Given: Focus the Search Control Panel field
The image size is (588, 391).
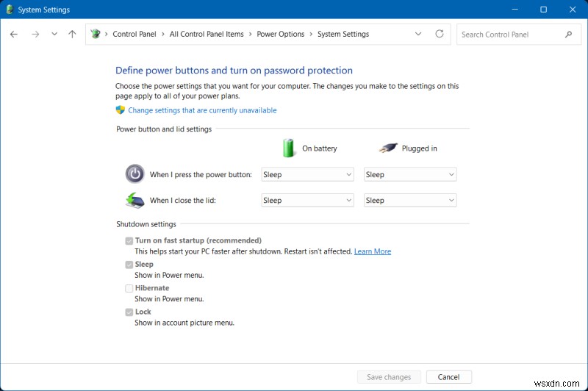Looking at the screenshot, I should 519,34.
